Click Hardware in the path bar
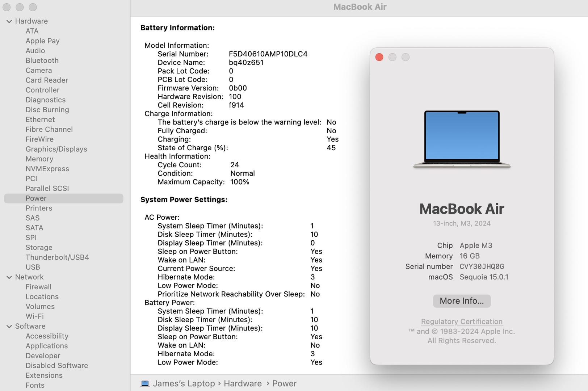Image resolution: width=588 pixels, height=391 pixels. 243,383
